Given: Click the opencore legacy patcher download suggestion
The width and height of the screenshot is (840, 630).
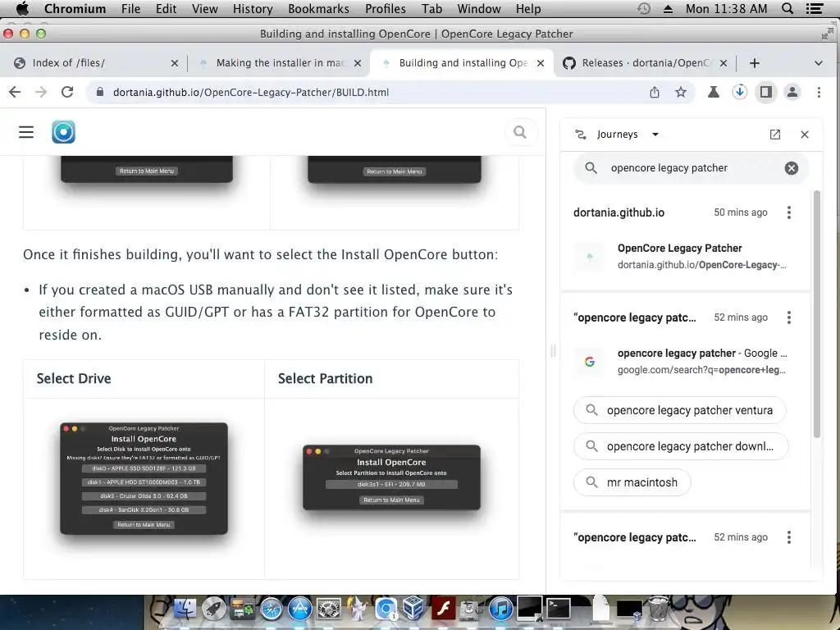Looking at the screenshot, I should (681, 446).
